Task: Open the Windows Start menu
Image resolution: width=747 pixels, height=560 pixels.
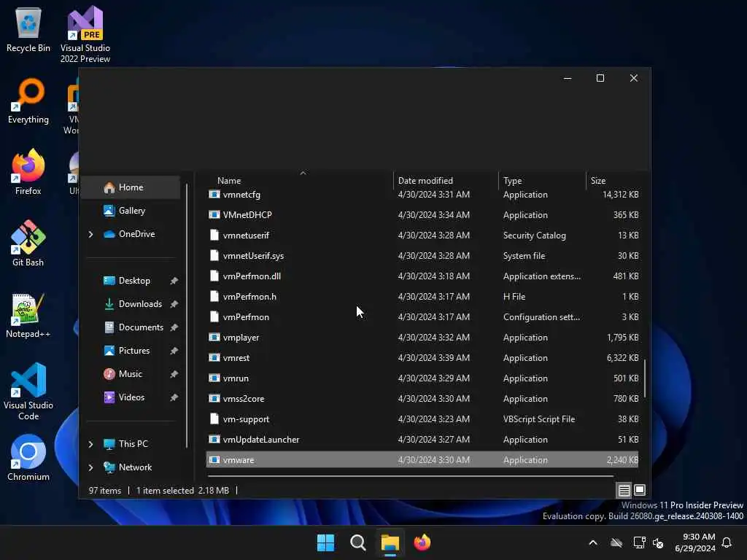Action: point(326,542)
